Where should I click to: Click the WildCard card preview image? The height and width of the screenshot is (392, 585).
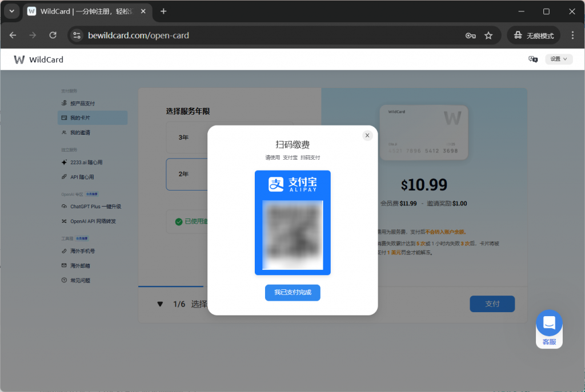424,132
